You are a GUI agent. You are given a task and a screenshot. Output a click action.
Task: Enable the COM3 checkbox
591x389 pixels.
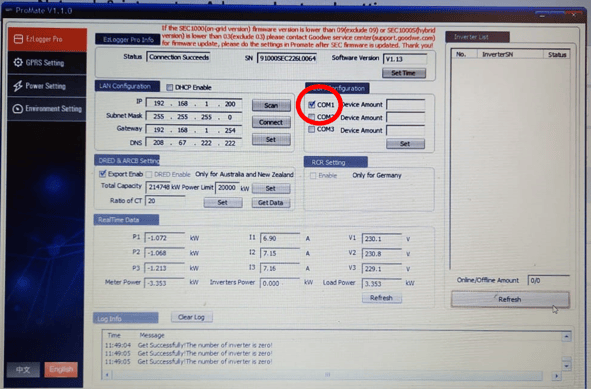point(312,129)
